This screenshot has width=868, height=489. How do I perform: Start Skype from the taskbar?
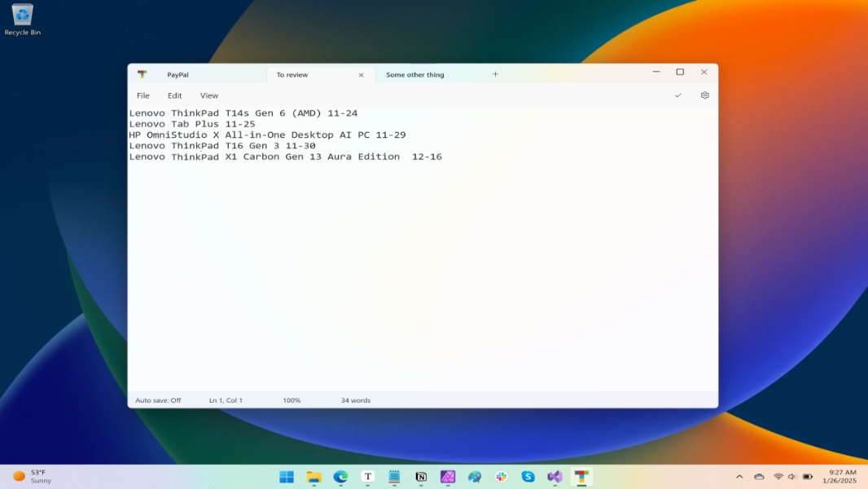click(528, 477)
